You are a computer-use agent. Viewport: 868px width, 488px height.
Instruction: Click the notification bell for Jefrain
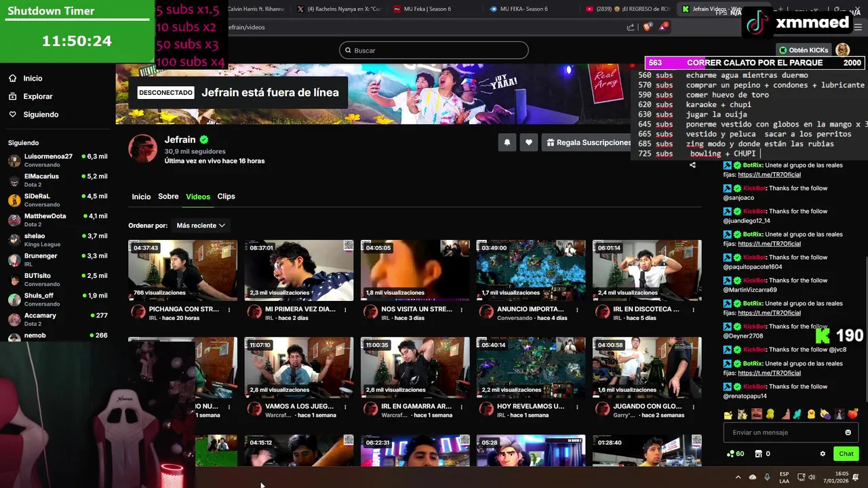(x=507, y=142)
